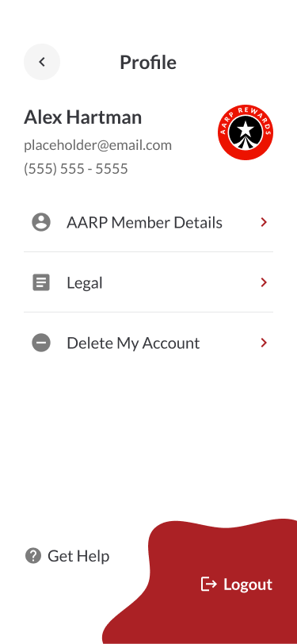Click the name Alex Hartman
Viewport: 297px width, 644px height.
coord(83,117)
